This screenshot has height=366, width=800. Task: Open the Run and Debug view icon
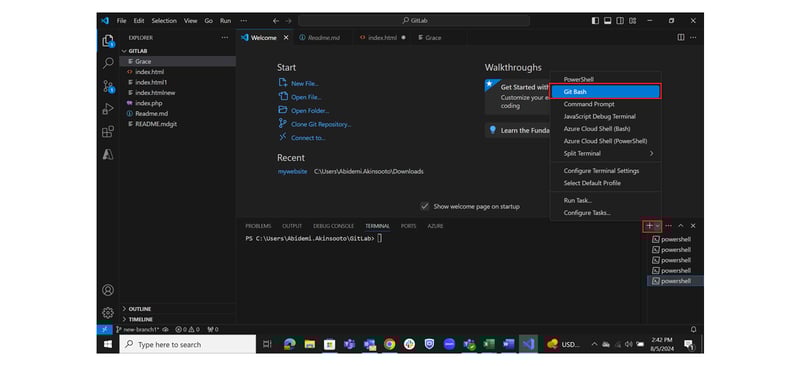pyautogui.click(x=108, y=109)
